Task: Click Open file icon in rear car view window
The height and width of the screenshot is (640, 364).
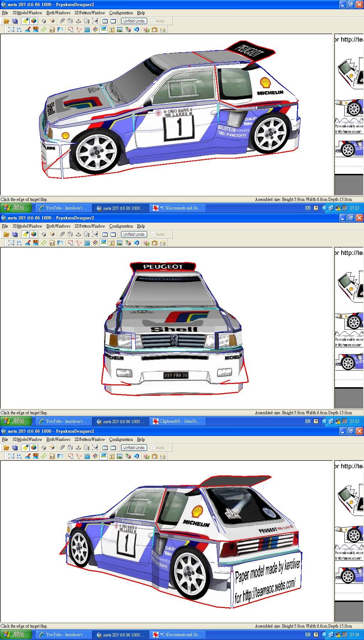Action: [6, 448]
